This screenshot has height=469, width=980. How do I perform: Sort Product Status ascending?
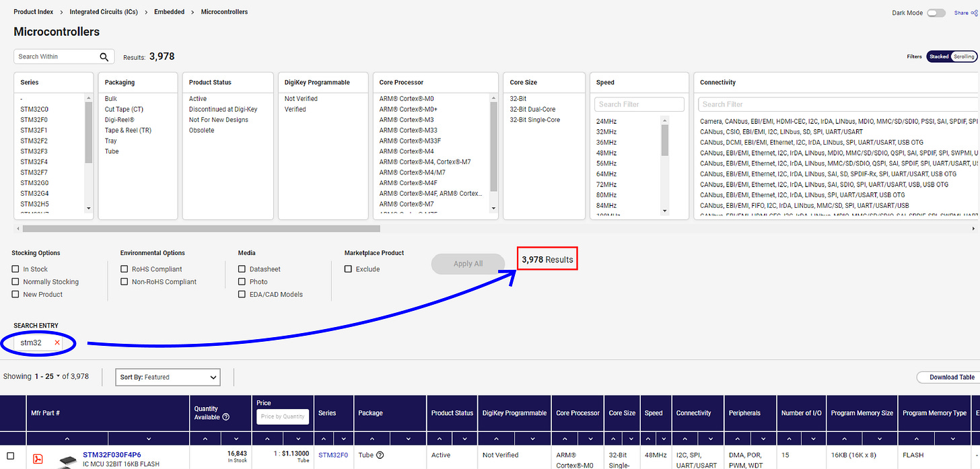click(x=439, y=439)
